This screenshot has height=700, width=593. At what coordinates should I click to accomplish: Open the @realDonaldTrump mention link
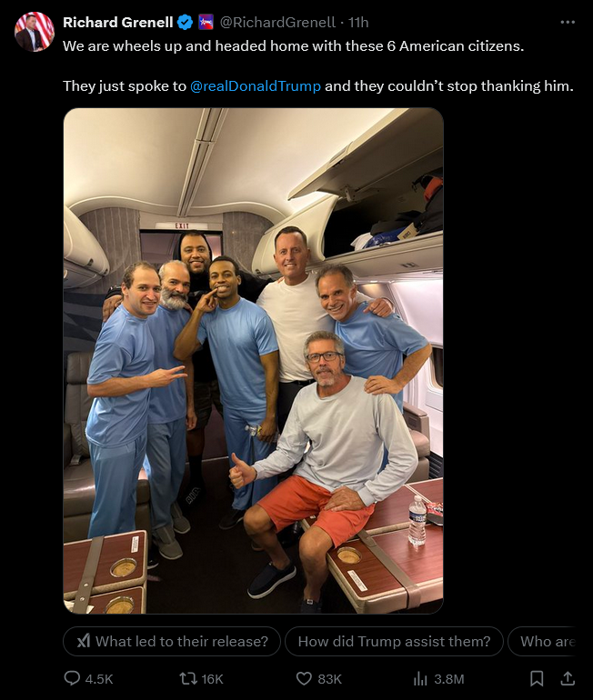(256, 85)
